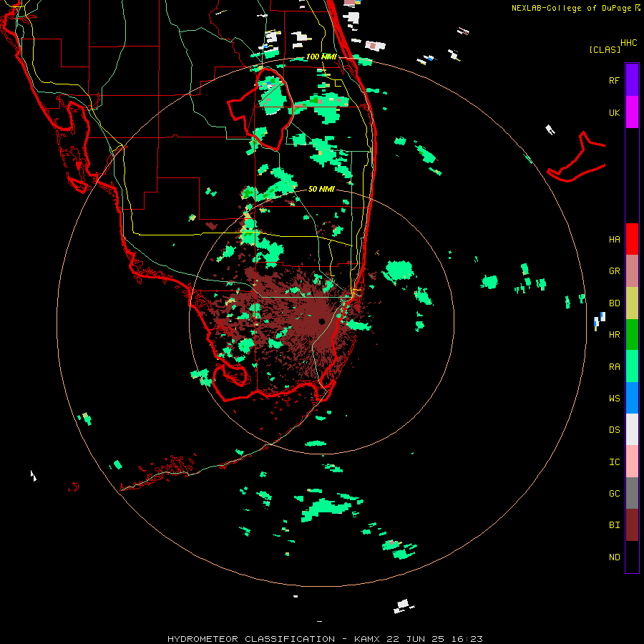
Task: Select the GC gray legend swatch
Action: coord(632,493)
